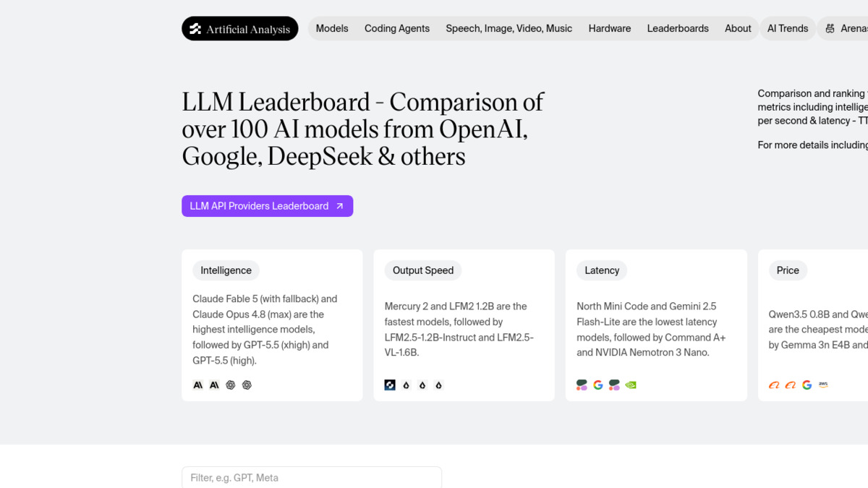Viewport: 868px width, 488px height.
Task: Click the Claude Fable 5 description text
Action: tap(265, 330)
